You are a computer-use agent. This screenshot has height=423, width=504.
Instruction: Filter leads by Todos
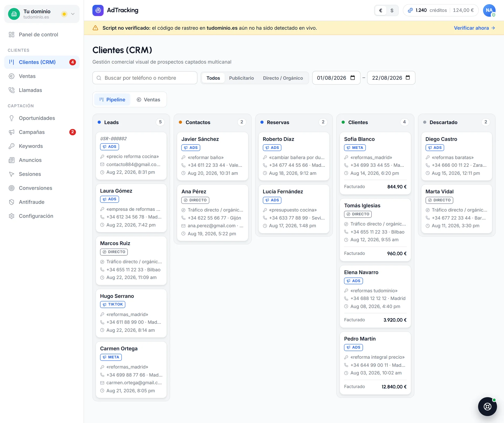pyautogui.click(x=213, y=78)
